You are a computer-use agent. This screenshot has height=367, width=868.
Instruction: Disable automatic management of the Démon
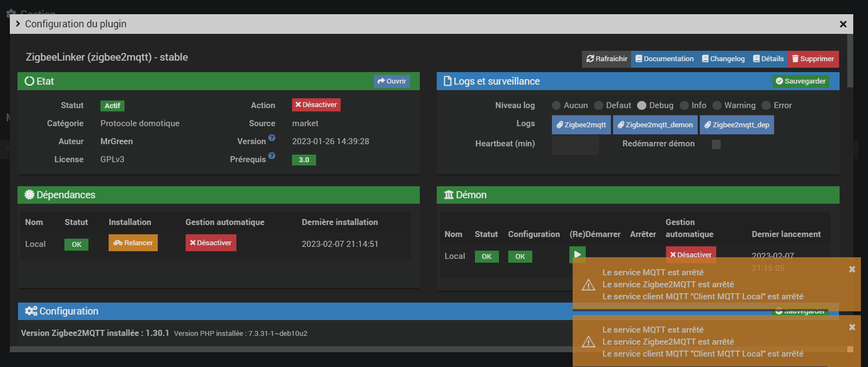click(x=691, y=254)
